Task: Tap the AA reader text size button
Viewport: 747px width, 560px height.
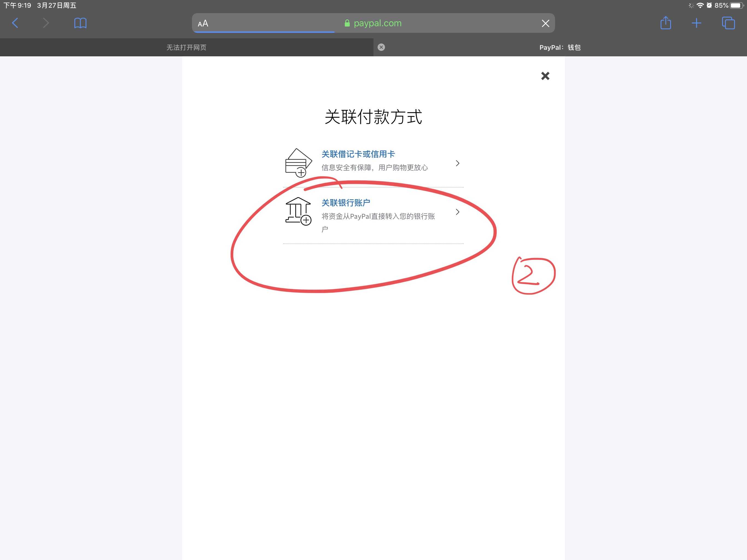Action: 203,23
